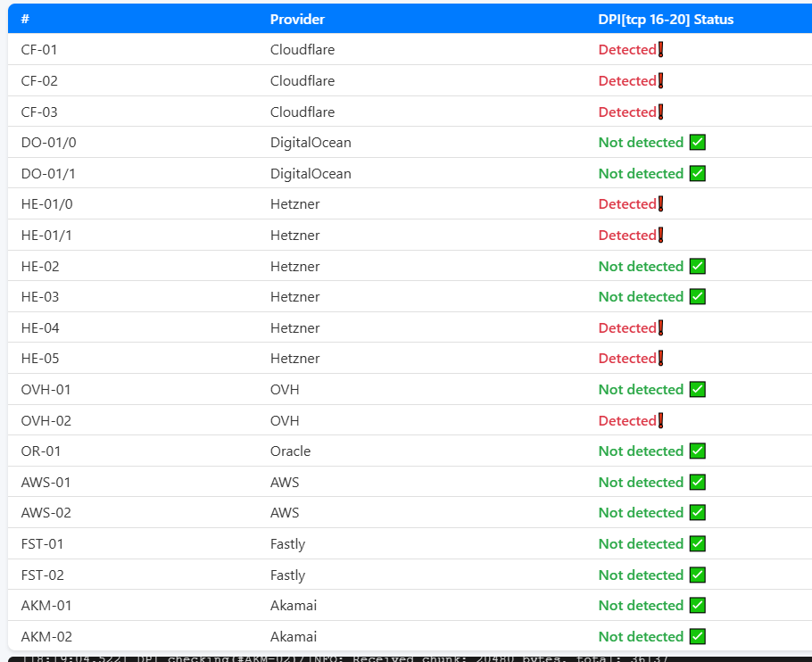Select the HE-04 identifier cell
This screenshot has height=662, width=812.
click(x=40, y=327)
